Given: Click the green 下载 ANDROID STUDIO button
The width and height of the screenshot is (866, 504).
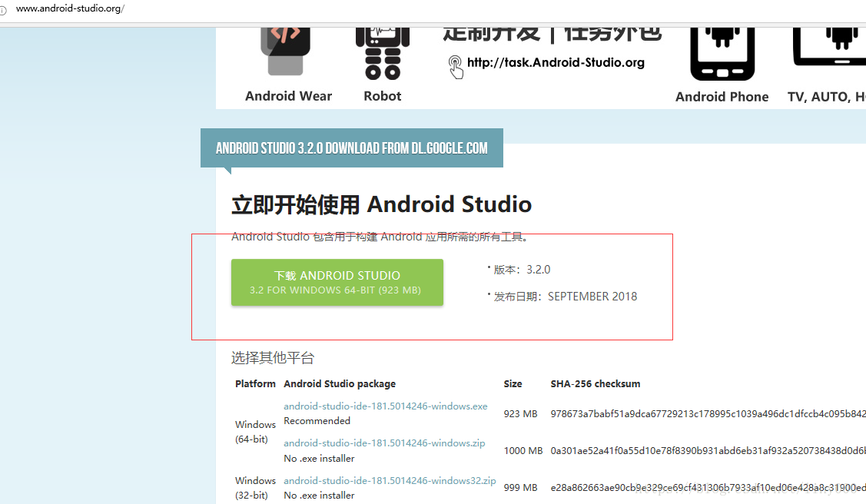Looking at the screenshot, I should click(337, 282).
